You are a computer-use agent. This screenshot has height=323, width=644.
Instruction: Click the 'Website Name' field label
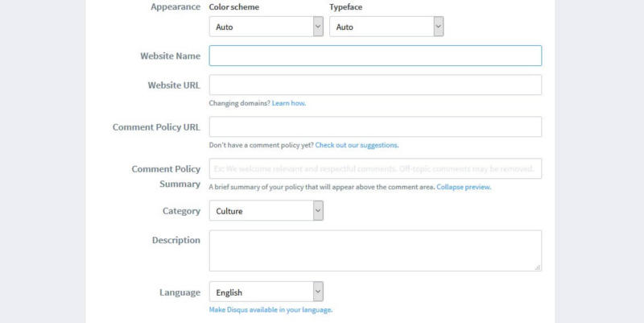pos(170,56)
